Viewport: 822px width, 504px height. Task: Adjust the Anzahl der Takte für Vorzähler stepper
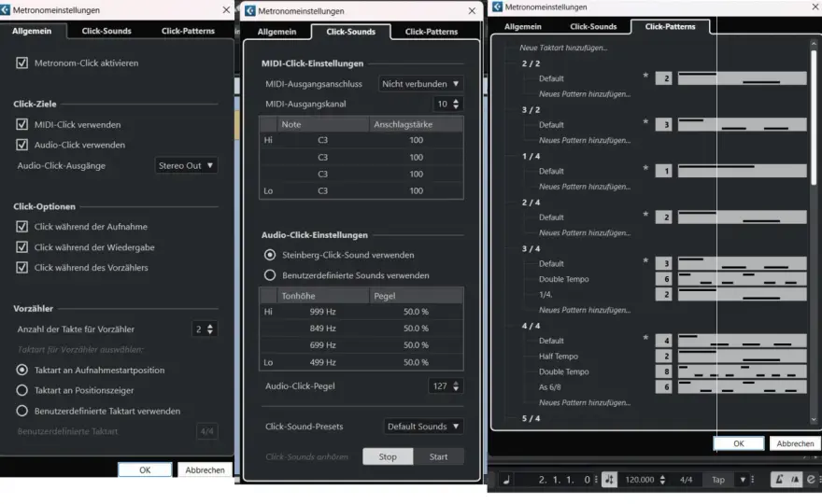click(210, 329)
